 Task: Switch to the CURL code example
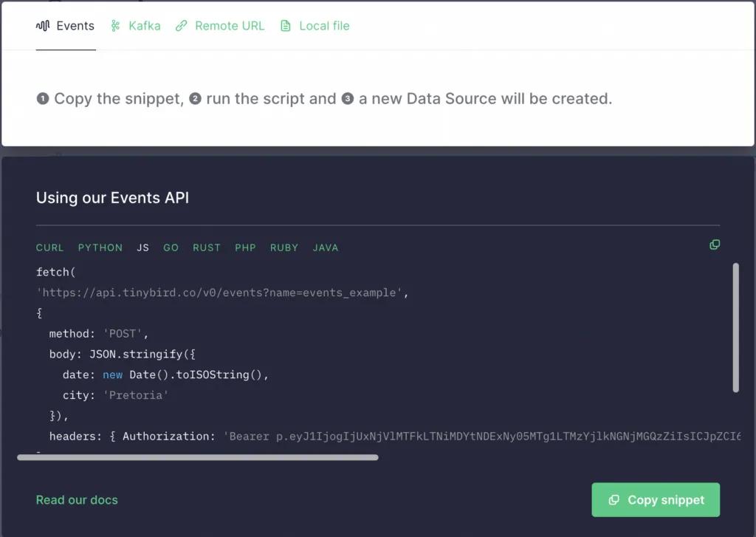pyautogui.click(x=49, y=248)
